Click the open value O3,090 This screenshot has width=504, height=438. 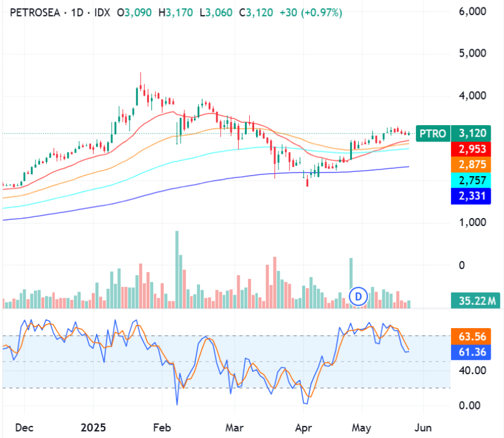tap(134, 13)
